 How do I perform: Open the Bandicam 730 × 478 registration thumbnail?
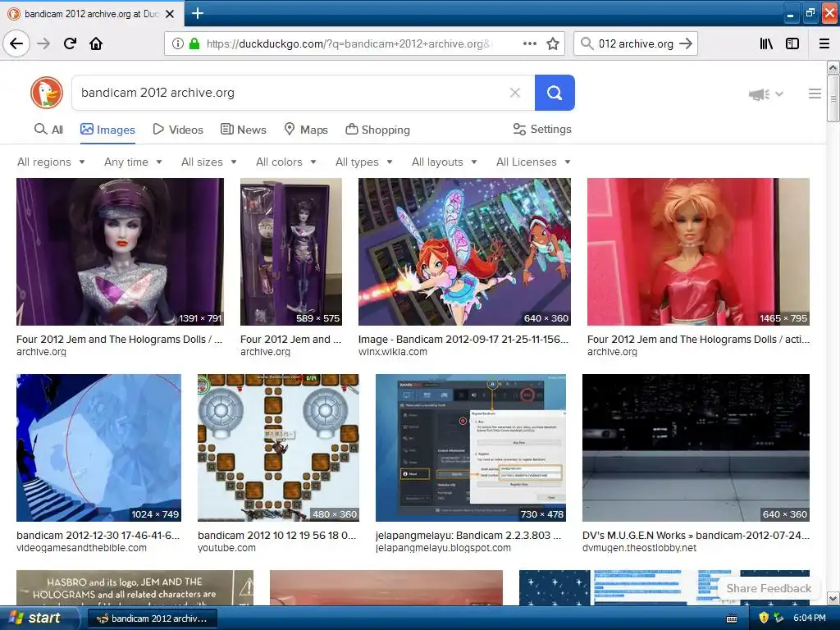tap(470, 448)
